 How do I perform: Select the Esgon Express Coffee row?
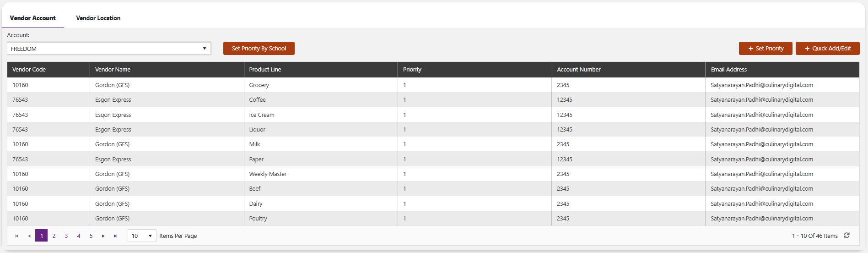[433, 100]
